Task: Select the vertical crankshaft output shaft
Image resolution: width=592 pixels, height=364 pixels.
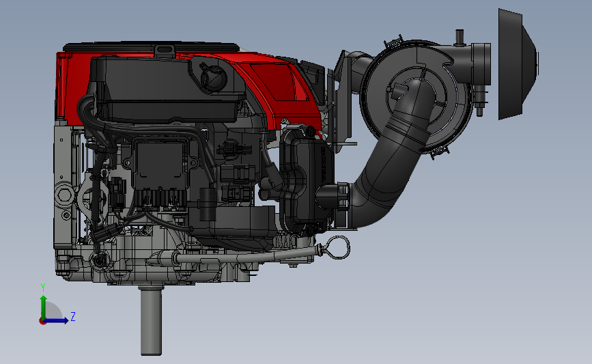Action: click(151, 320)
